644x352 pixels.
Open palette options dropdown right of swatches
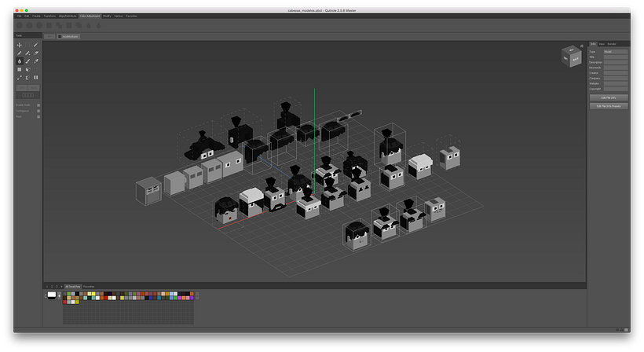coord(197,295)
